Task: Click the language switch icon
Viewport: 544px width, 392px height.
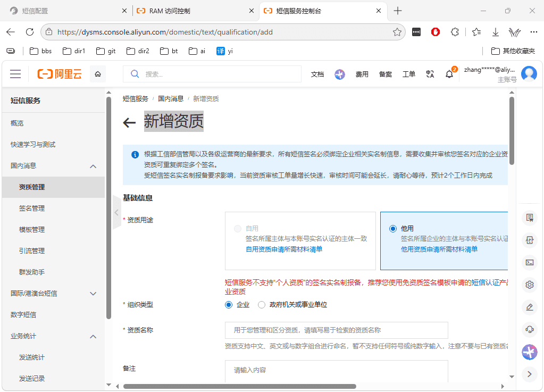Action: coord(430,74)
